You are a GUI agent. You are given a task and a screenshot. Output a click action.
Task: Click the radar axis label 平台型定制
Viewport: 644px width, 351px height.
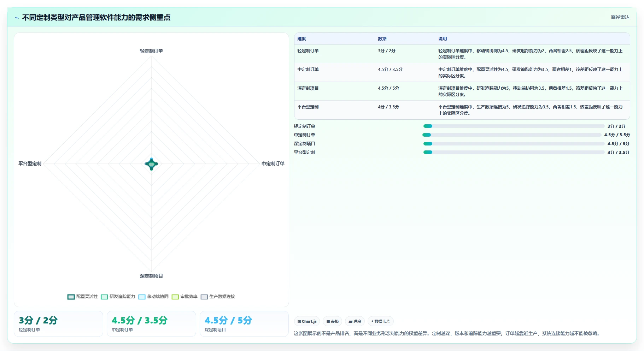coord(30,163)
